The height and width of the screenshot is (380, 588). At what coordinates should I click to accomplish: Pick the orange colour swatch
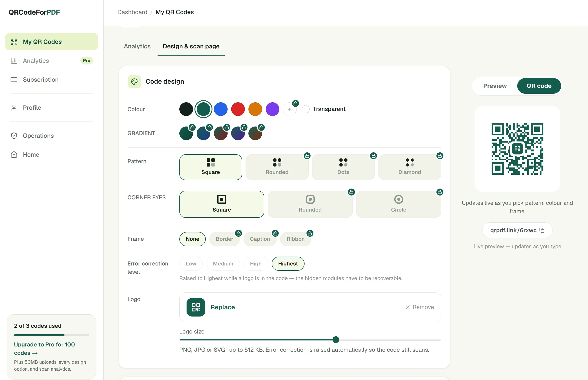(255, 109)
